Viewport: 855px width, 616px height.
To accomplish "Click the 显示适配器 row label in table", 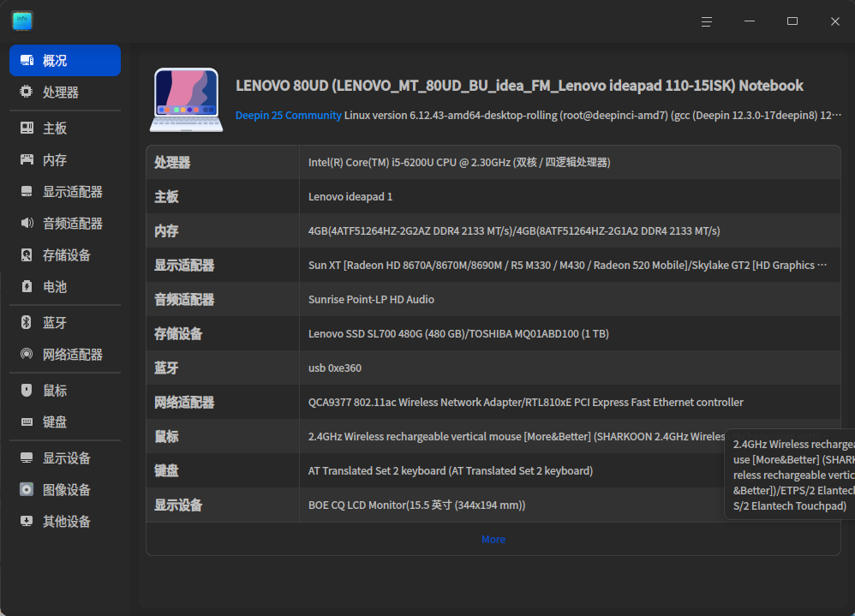I will tap(184, 266).
